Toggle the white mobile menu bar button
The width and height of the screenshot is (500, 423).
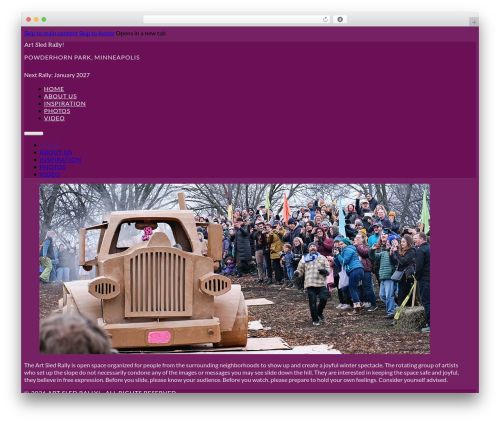pyautogui.click(x=34, y=134)
